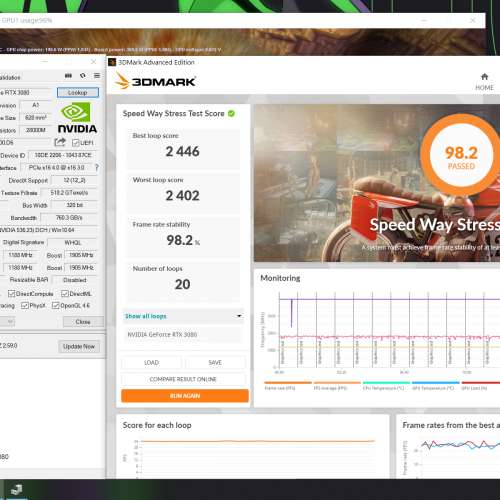Click the Frame rate stability 98.2 value
The height and width of the screenshot is (500, 500).
tap(183, 240)
